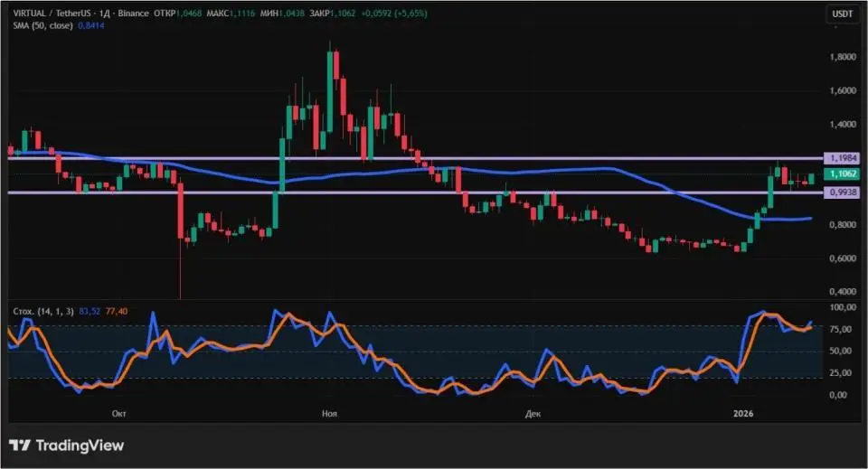Click the 1,8000 mark on price axis
This screenshot has height=469, width=868.
click(x=843, y=57)
